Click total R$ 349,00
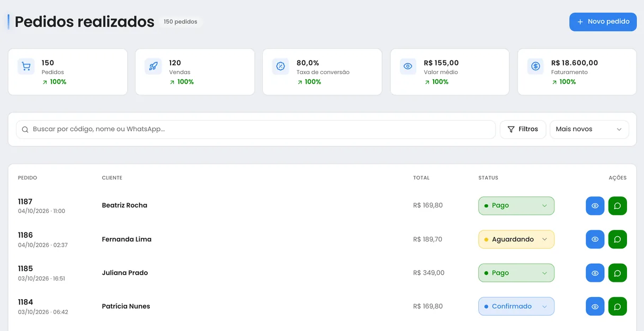The height and width of the screenshot is (331, 644). (x=429, y=273)
